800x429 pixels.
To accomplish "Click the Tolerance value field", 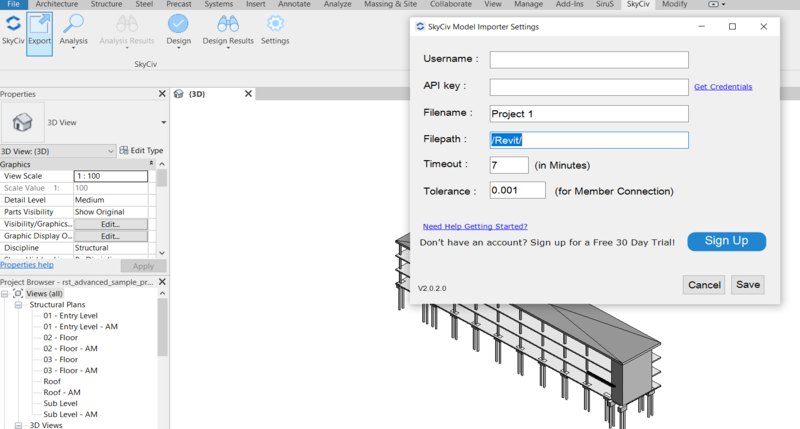I will pos(517,190).
